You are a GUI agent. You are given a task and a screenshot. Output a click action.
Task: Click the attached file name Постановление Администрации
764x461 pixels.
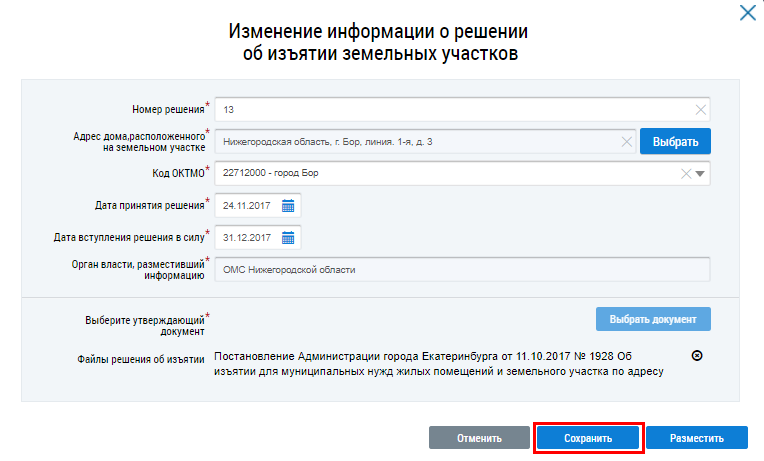(439, 364)
